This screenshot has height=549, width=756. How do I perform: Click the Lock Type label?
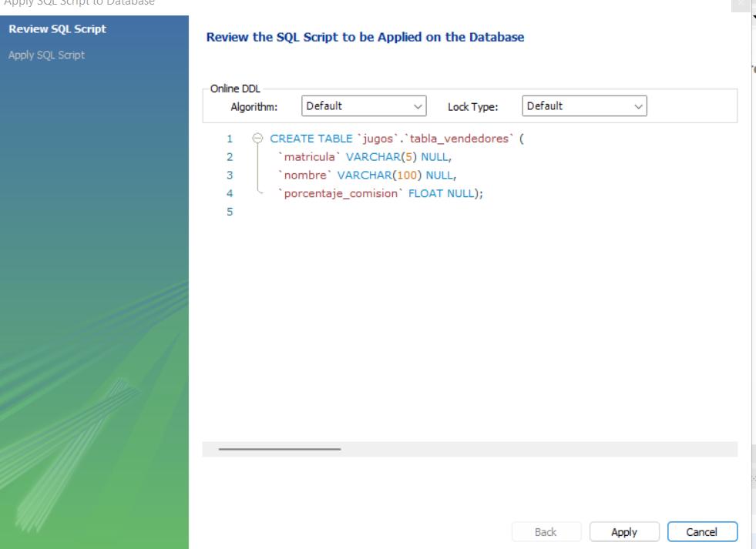pos(472,107)
